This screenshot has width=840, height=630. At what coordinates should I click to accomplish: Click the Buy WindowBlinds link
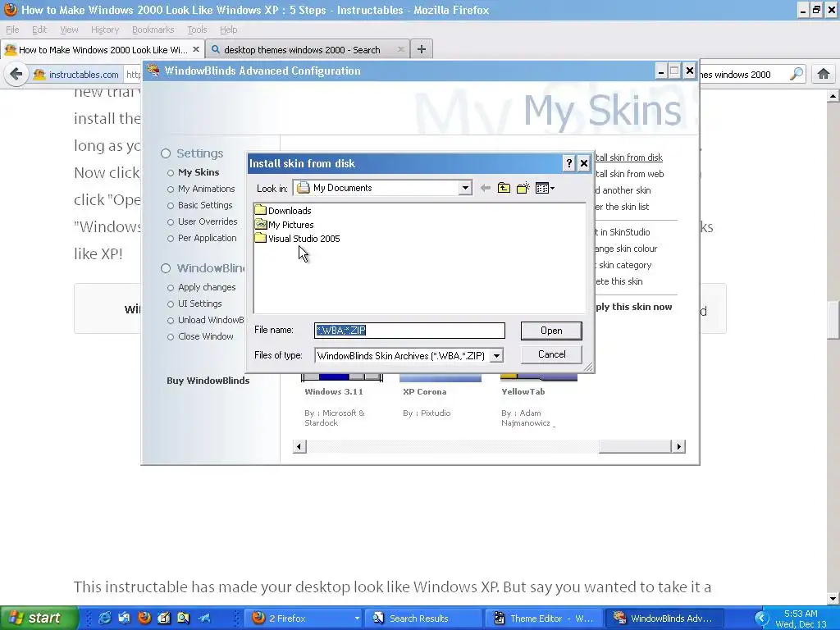pyautogui.click(x=208, y=381)
